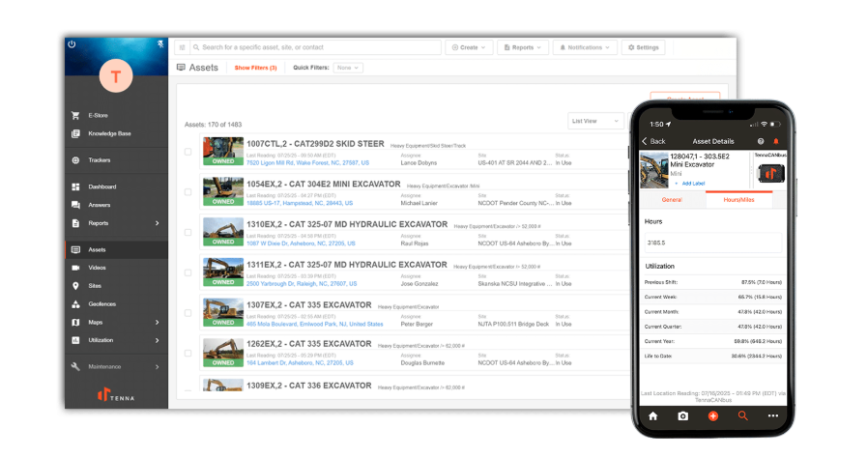Open address 164 Lambert Dr link
This screenshot has width=868, height=458.
click(x=300, y=363)
